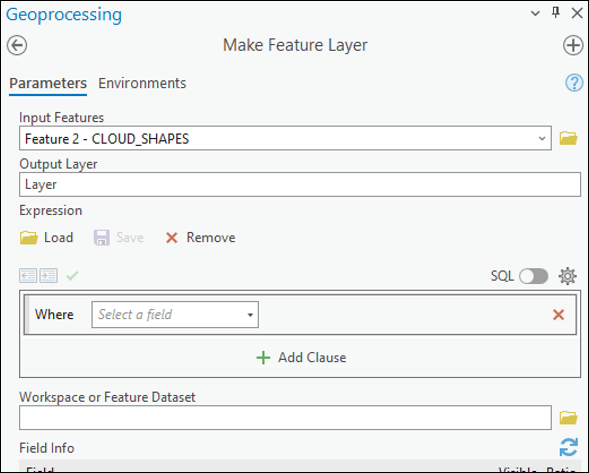Go back using the arrow button
Screen dimensions: 589x473
(x=17, y=45)
